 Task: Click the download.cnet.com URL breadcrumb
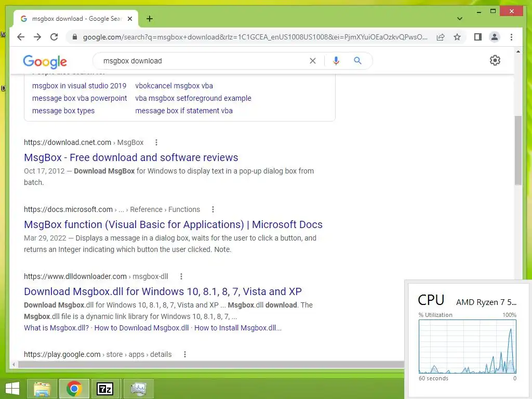[84, 142]
